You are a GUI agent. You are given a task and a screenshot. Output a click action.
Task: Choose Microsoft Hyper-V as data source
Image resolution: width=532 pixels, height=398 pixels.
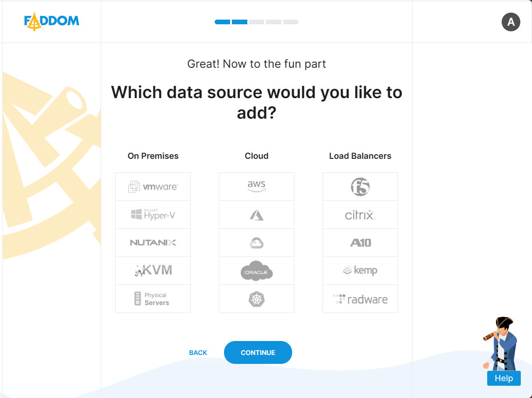coord(153,215)
